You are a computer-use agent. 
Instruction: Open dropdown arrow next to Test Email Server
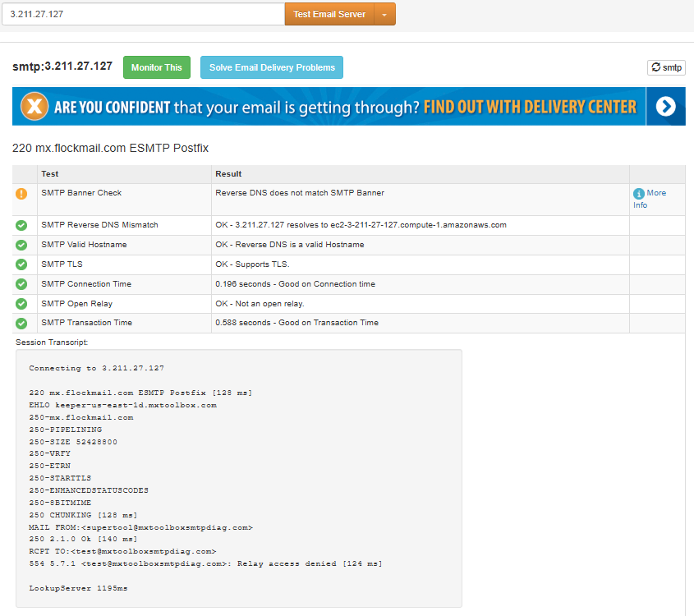(384, 14)
